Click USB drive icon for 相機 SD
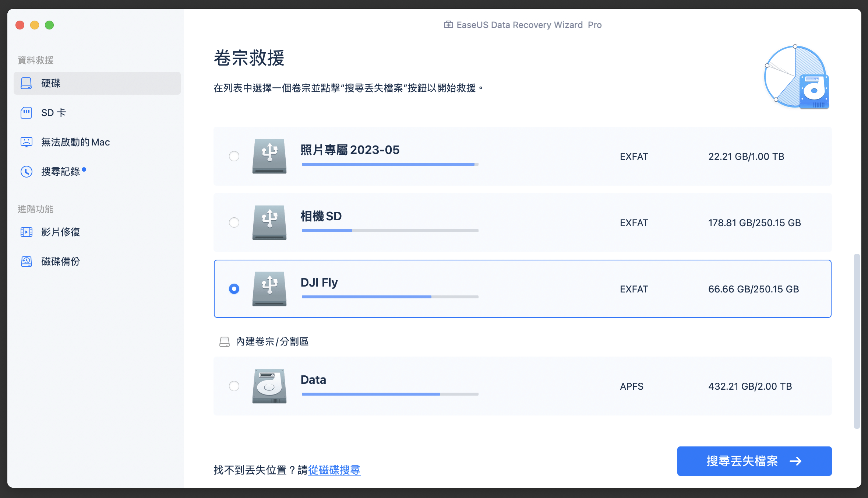This screenshot has width=868, height=498. 269,222
